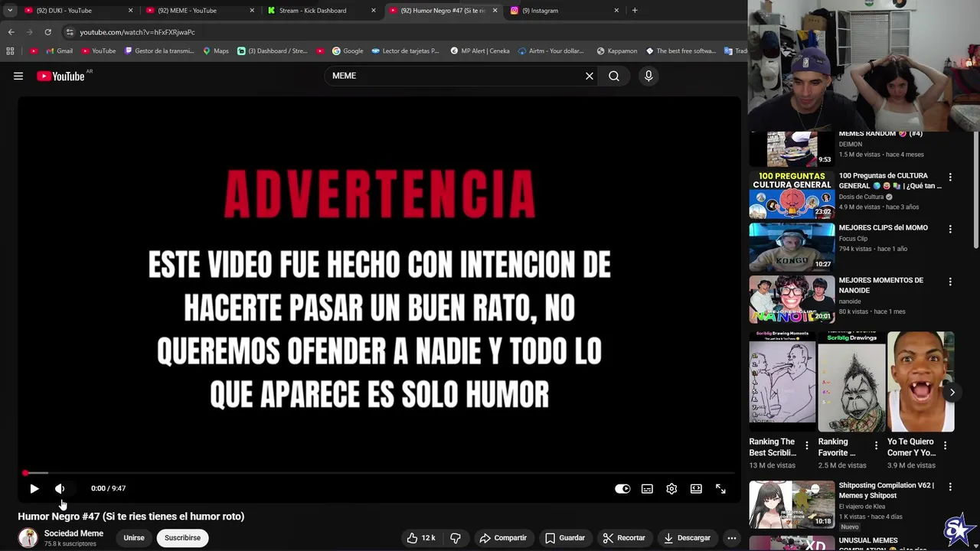The width and height of the screenshot is (980, 551).
Task: Open apps grid in bookmarks bar
Action: (10, 51)
